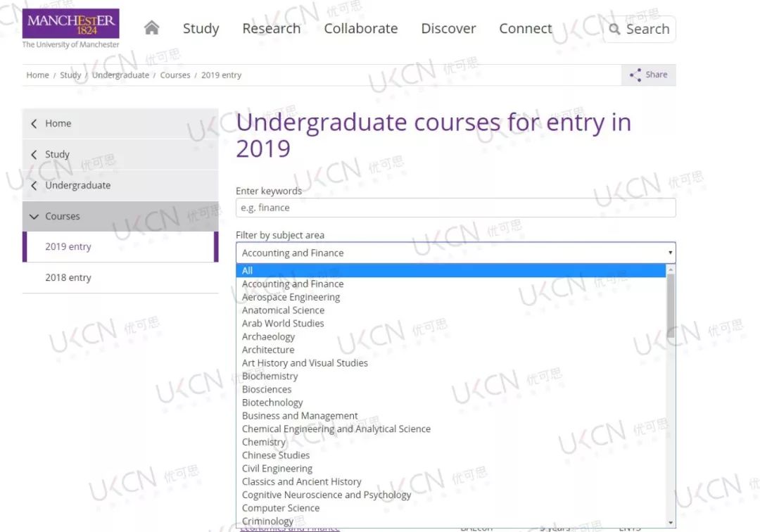
Task: Click the Courses breadcrumb link
Action: (x=175, y=75)
